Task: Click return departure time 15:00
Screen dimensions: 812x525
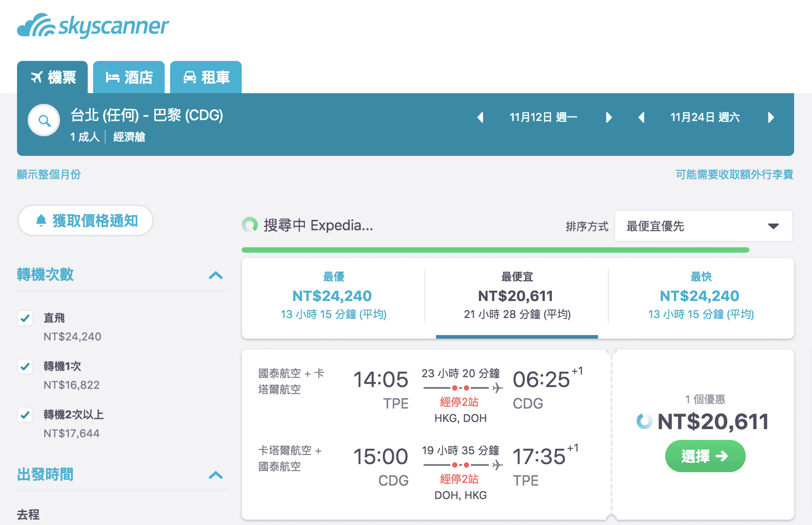Action: tap(381, 456)
